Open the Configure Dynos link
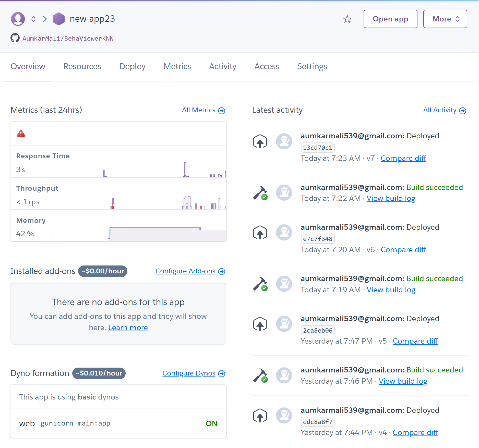479x448 pixels. pyautogui.click(x=189, y=373)
